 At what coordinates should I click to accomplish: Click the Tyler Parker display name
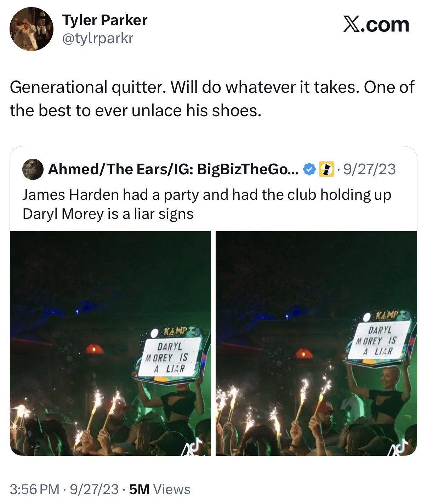pyautogui.click(x=104, y=20)
